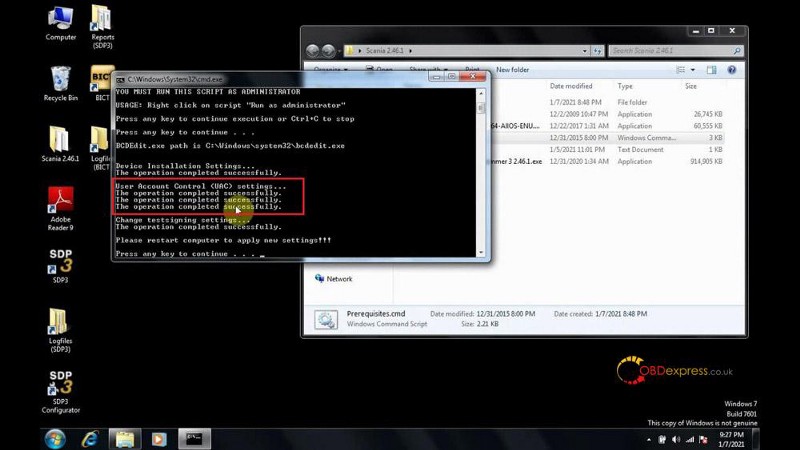Click the Prerequisites.cmd details pane icon
The width and height of the screenshot is (800, 450).
pos(326,319)
